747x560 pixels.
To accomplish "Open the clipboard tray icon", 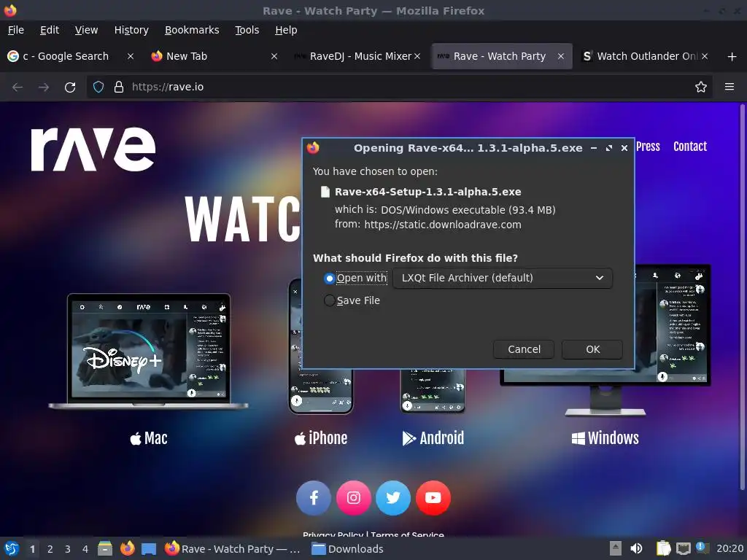I will [663, 548].
